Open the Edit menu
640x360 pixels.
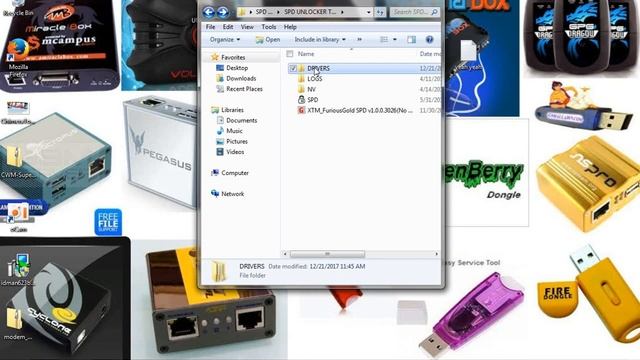point(228,27)
